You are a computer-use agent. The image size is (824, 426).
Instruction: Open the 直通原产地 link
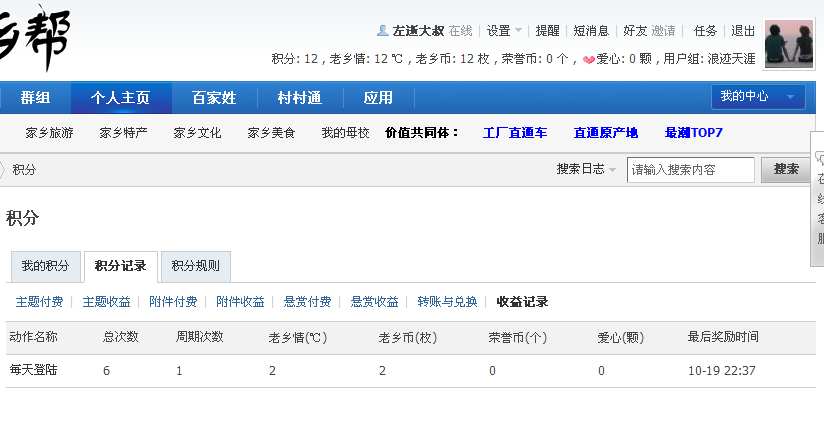pyautogui.click(x=606, y=133)
